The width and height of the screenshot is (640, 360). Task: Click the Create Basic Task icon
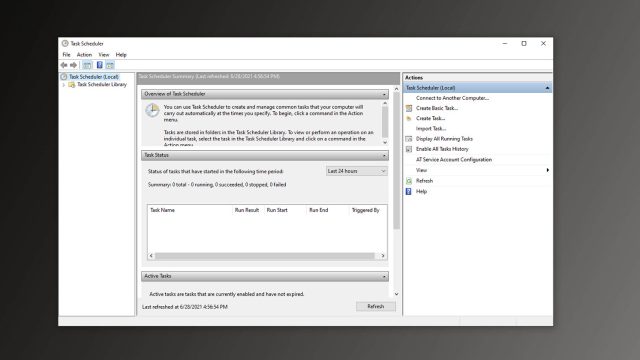(x=409, y=108)
